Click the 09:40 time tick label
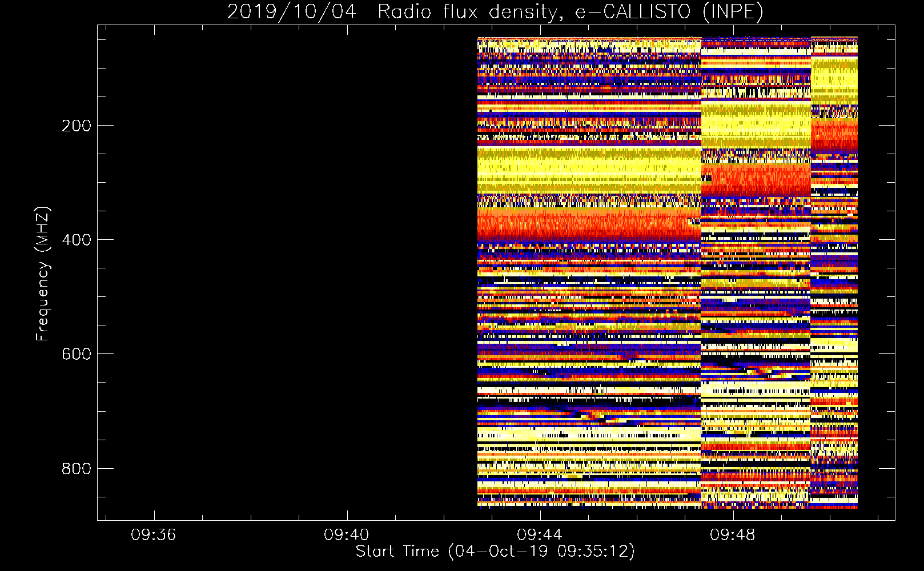 pyautogui.click(x=347, y=535)
